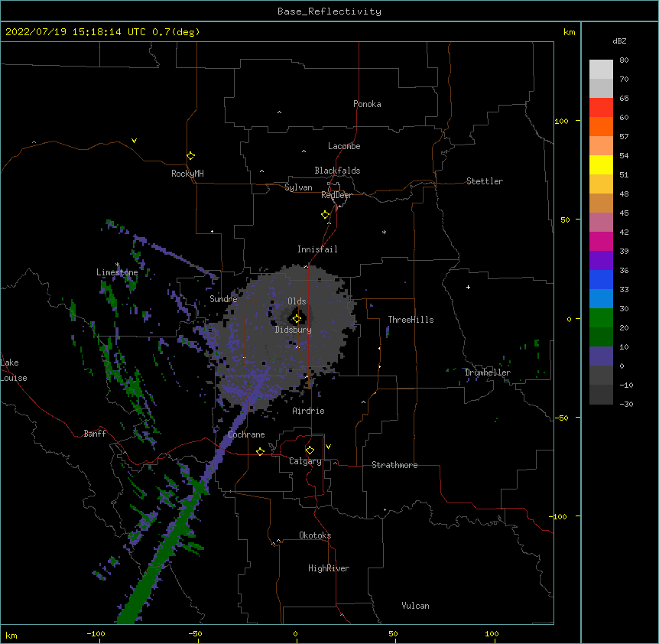The width and height of the screenshot is (659, 644).
Task: Click the Base_Reflectivity title text
Action: (x=329, y=11)
